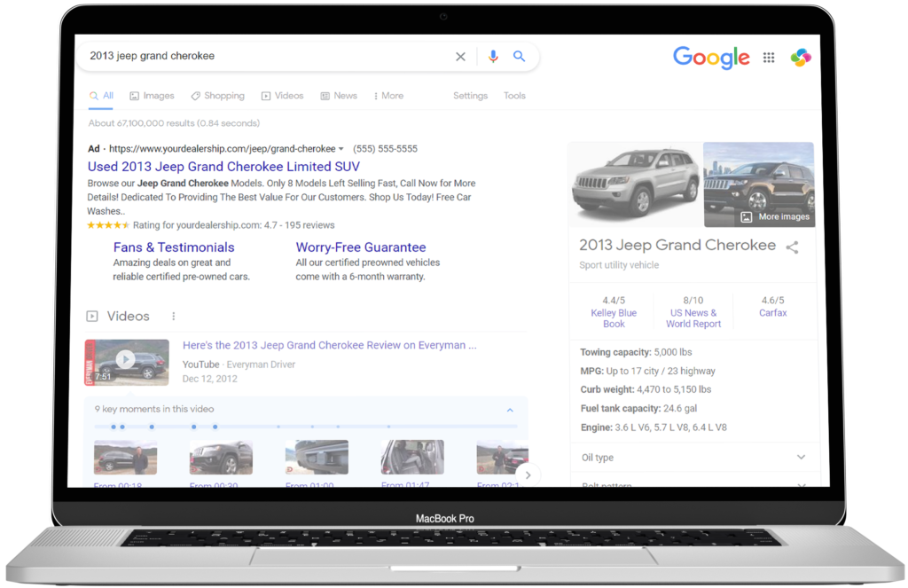
Task: Switch to the News tab
Action: click(339, 96)
